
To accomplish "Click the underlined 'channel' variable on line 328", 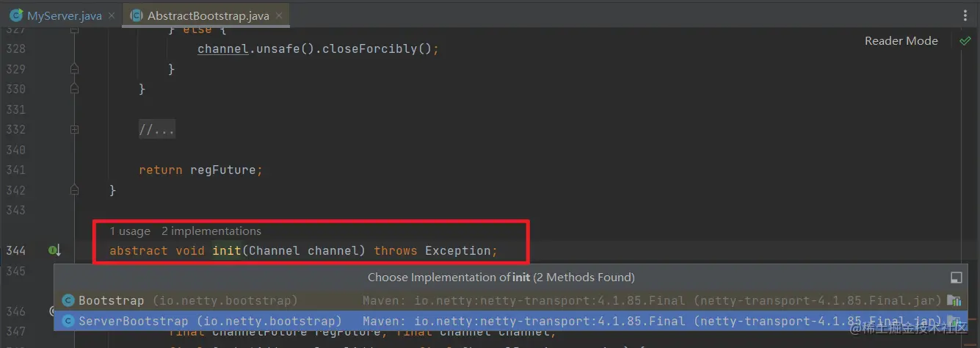I will (x=223, y=49).
